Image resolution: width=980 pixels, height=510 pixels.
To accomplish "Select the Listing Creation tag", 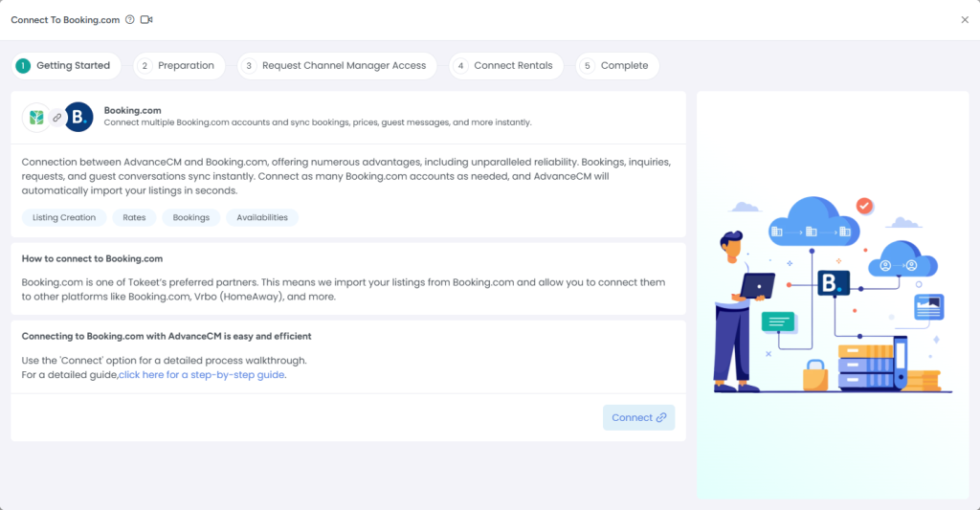I will click(64, 217).
